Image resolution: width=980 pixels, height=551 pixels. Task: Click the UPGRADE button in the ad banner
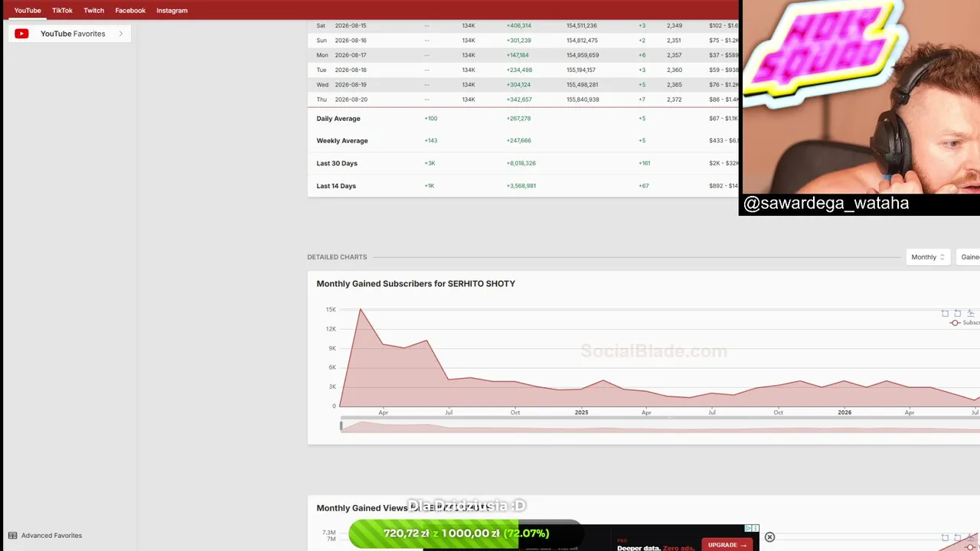(727, 545)
